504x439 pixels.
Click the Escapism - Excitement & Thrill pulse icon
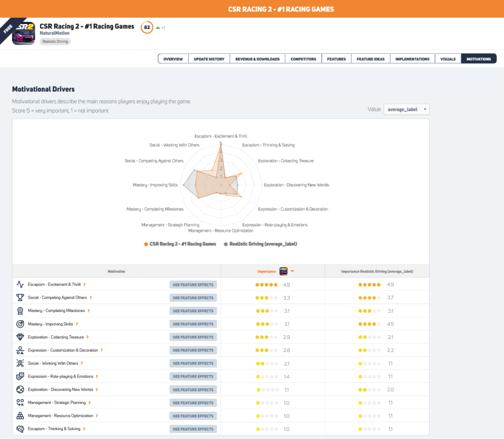click(20, 284)
